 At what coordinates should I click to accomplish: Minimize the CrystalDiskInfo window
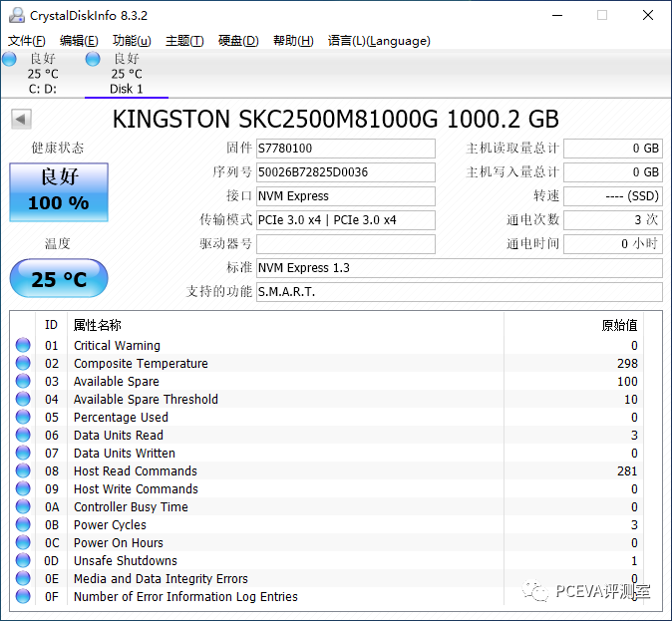tap(557, 15)
